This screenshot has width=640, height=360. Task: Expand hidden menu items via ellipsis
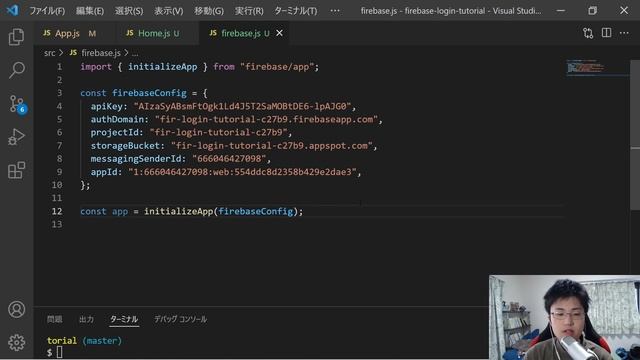click(335, 11)
